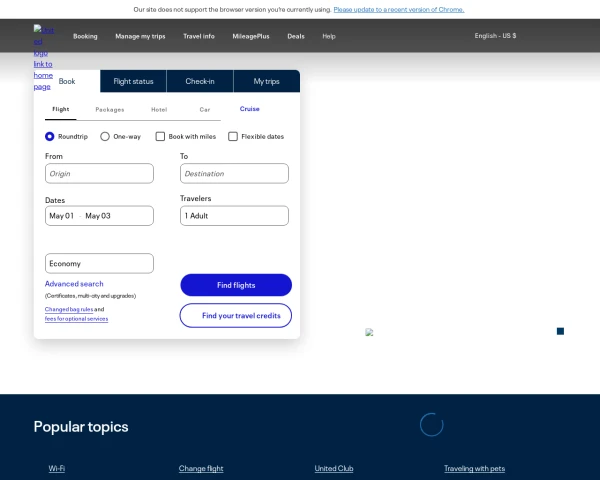Screen dimensions: 600x480
Task: Tick the Flexible dates checkbox
Action: pyautogui.click(x=233, y=136)
